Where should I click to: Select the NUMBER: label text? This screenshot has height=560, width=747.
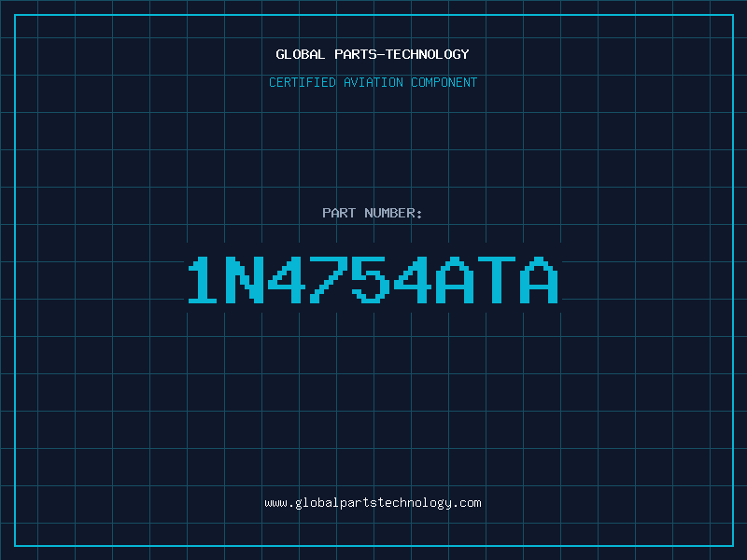click(x=393, y=213)
